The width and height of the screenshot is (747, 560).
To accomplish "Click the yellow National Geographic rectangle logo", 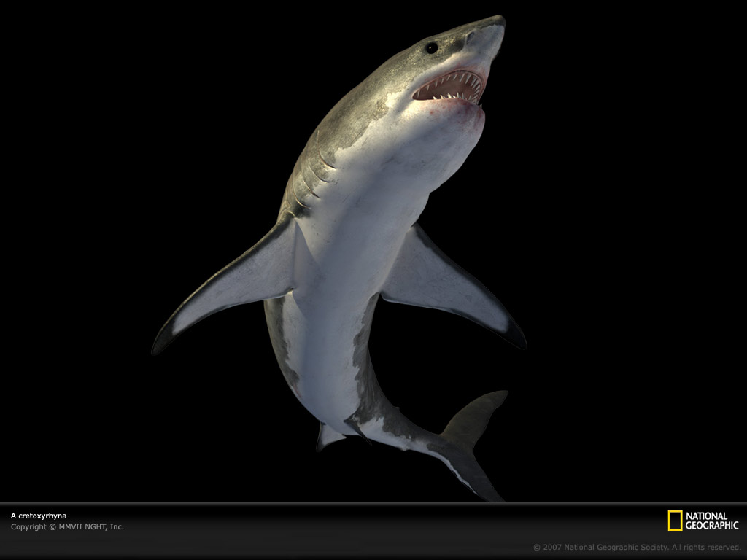I will pyautogui.click(x=675, y=521).
